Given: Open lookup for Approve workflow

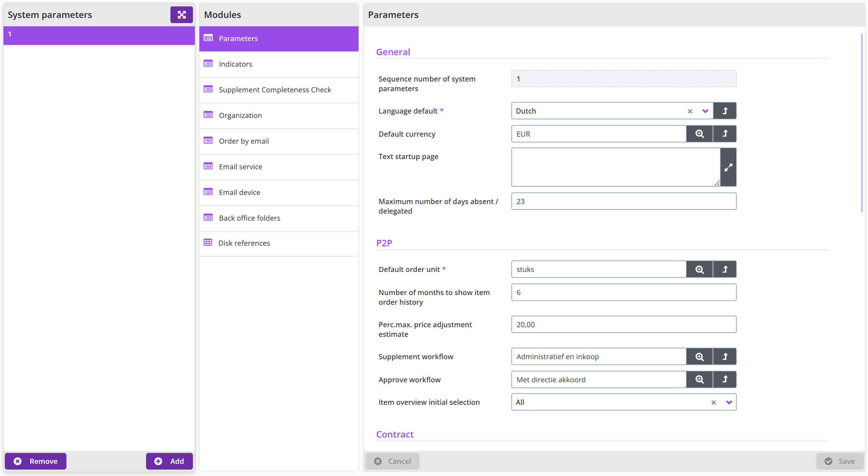Looking at the screenshot, I should click(x=699, y=379).
